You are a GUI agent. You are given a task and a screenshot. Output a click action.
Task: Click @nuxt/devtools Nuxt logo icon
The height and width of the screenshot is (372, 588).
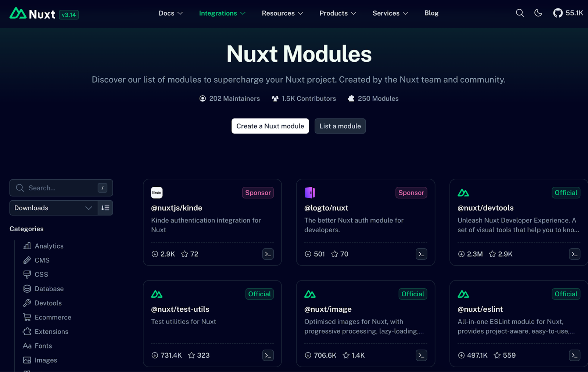click(x=463, y=193)
